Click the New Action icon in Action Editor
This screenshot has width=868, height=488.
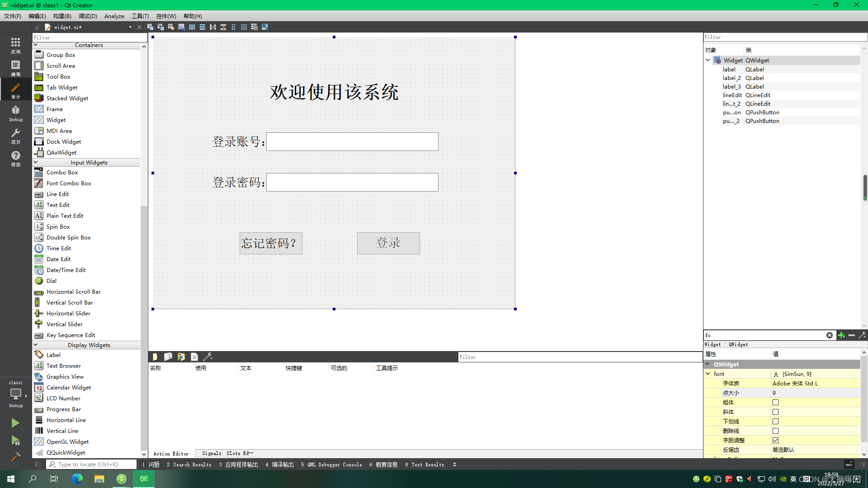[155, 357]
